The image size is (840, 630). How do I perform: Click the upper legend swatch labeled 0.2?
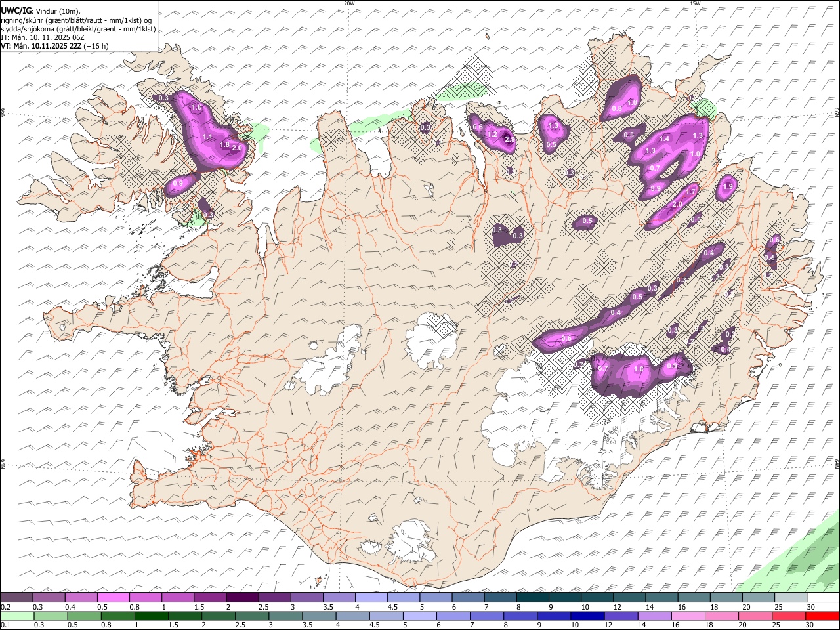point(16,597)
